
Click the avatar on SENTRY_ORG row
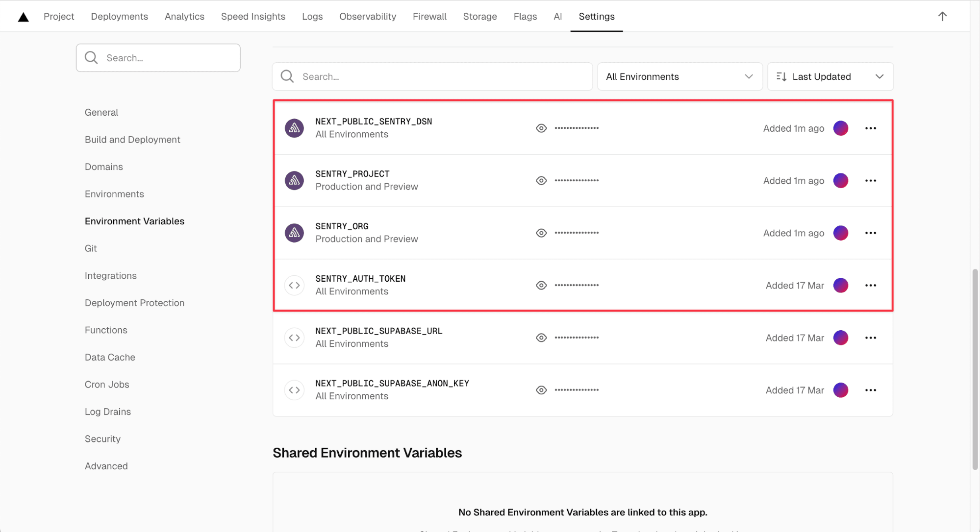pos(840,233)
